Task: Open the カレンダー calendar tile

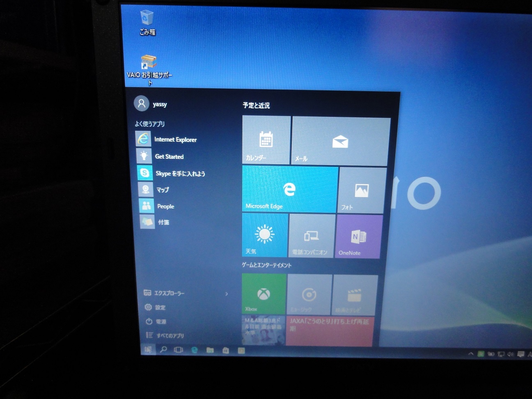Action: (266, 140)
